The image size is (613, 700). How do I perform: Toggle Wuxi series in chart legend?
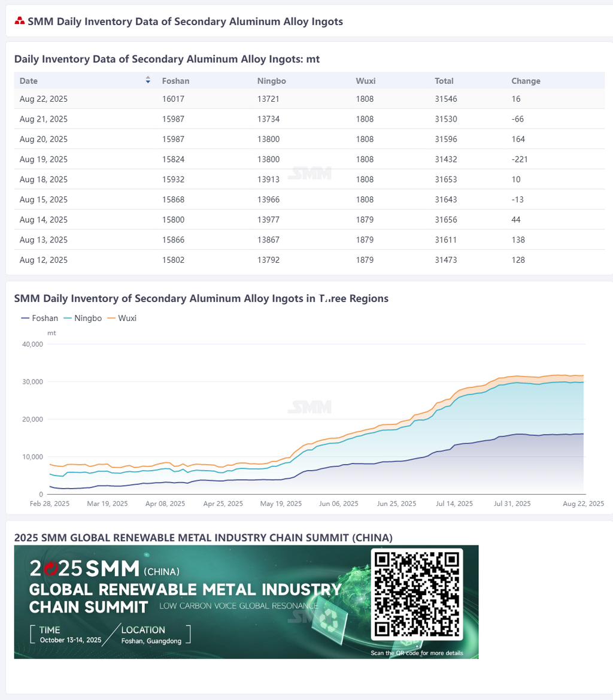coord(122,319)
